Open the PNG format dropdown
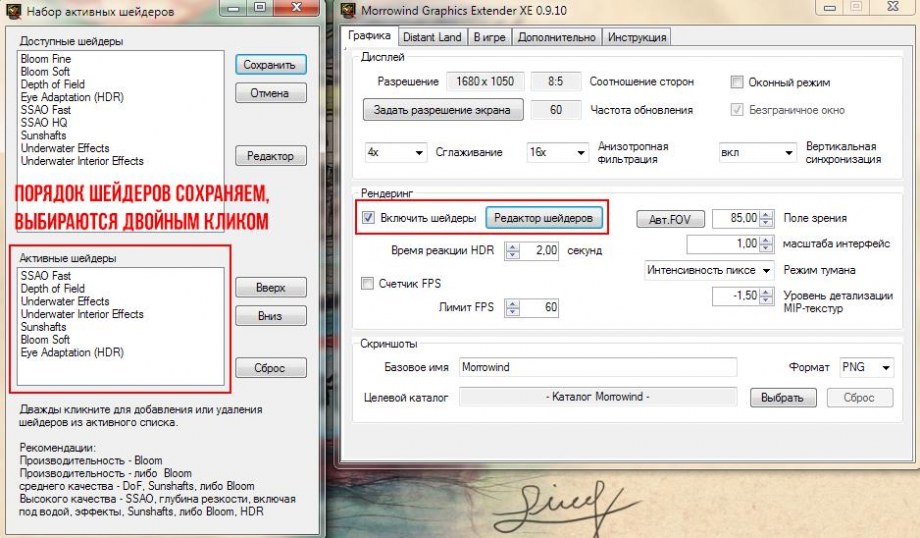The height and width of the screenshot is (538, 920). point(867,367)
